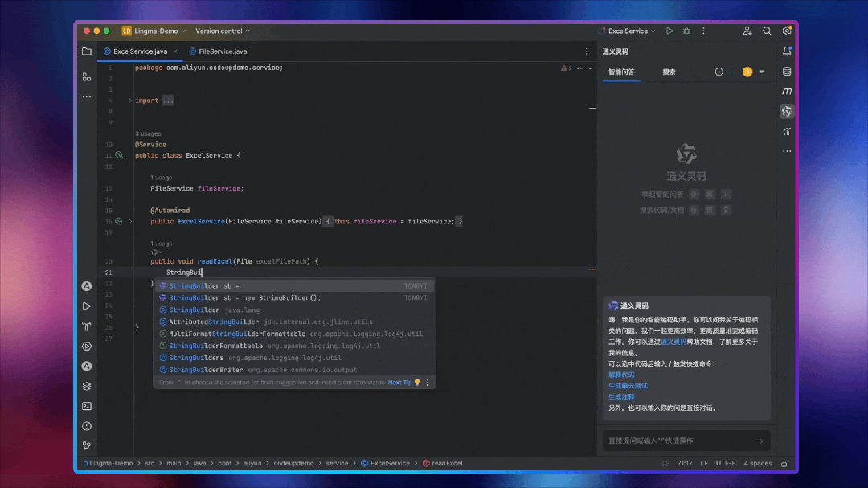
Task: Click Next Tip in the completion popup
Action: pos(399,383)
